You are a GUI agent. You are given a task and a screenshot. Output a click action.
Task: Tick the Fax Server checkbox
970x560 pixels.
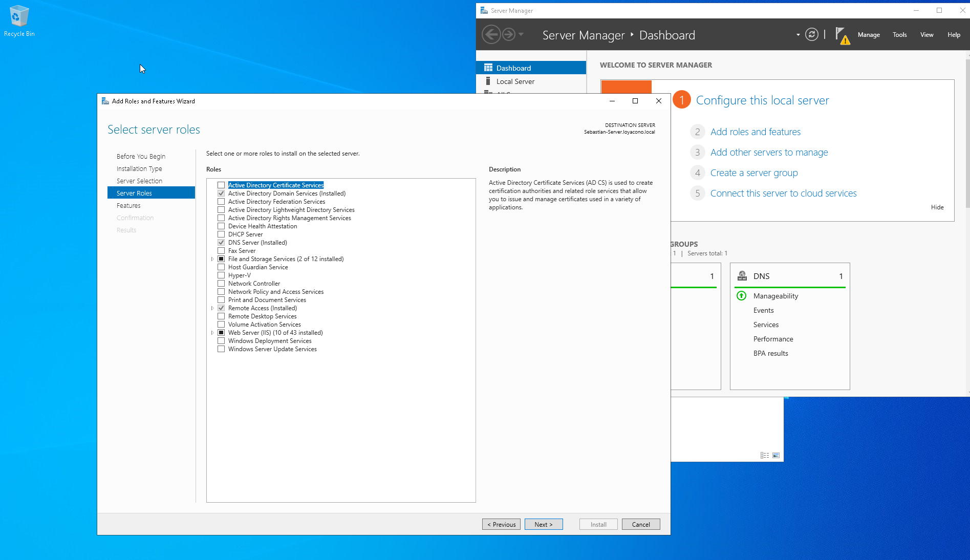coord(221,251)
